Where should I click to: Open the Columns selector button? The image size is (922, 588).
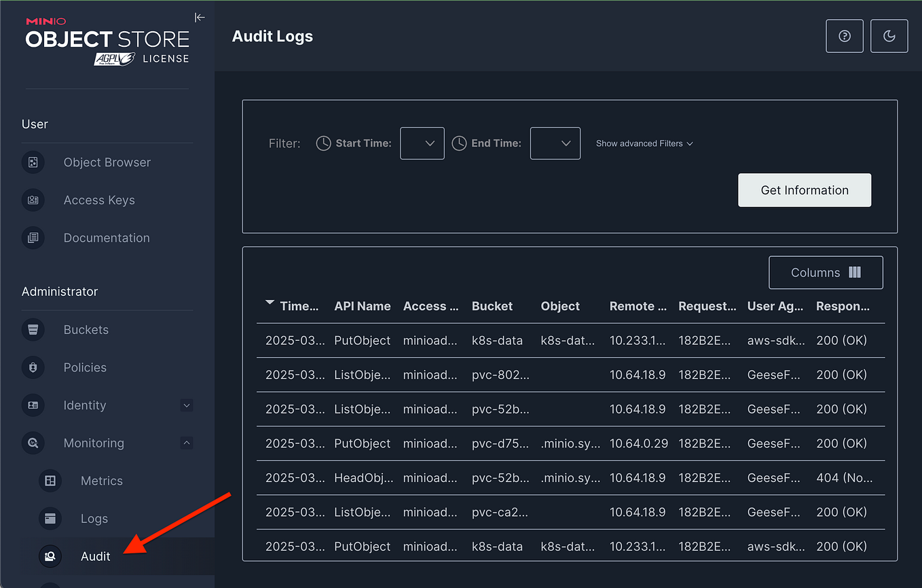[x=826, y=272]
